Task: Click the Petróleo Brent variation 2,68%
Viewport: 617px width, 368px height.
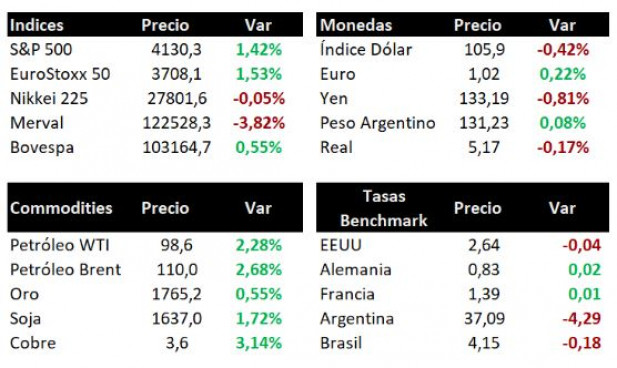Action: point(259,270)
